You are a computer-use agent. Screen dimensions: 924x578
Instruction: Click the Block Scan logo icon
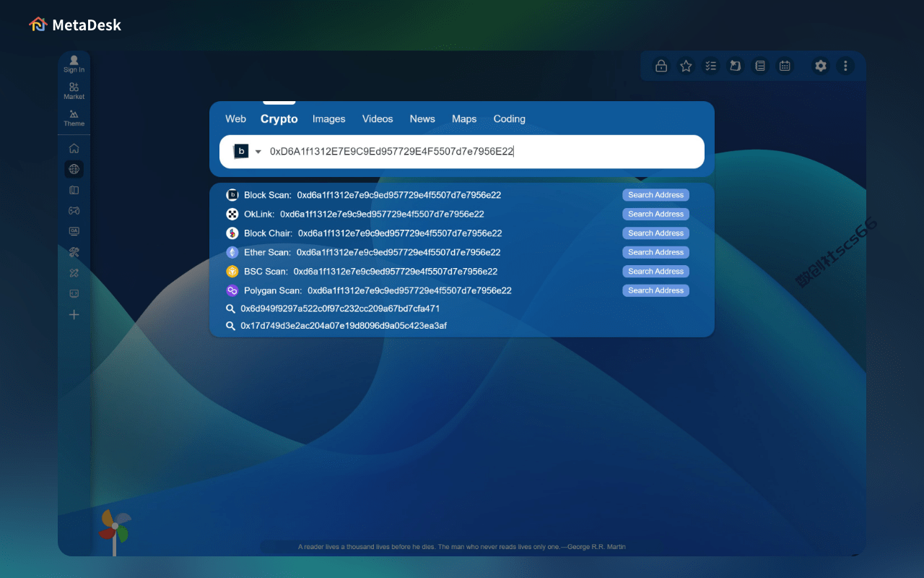coord(232,195)
